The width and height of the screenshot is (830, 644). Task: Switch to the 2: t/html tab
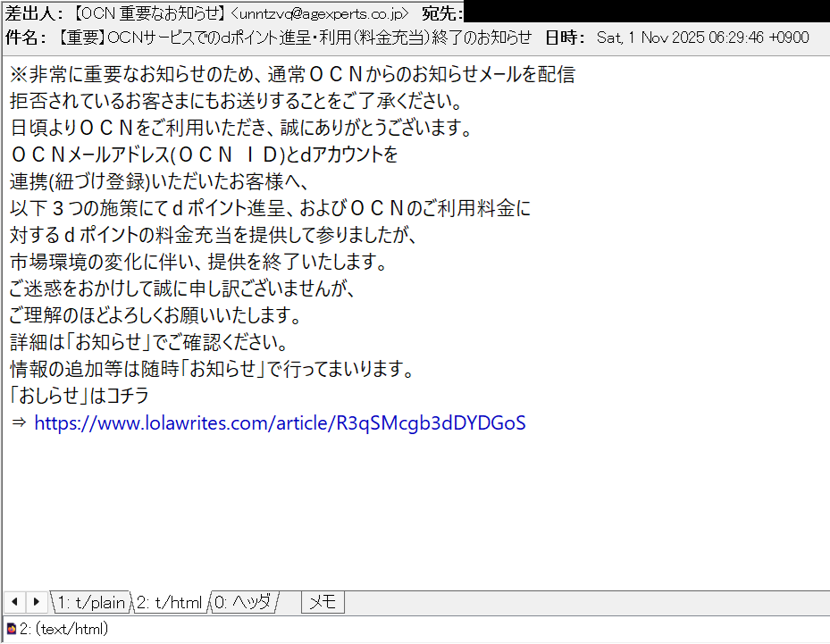170,602
